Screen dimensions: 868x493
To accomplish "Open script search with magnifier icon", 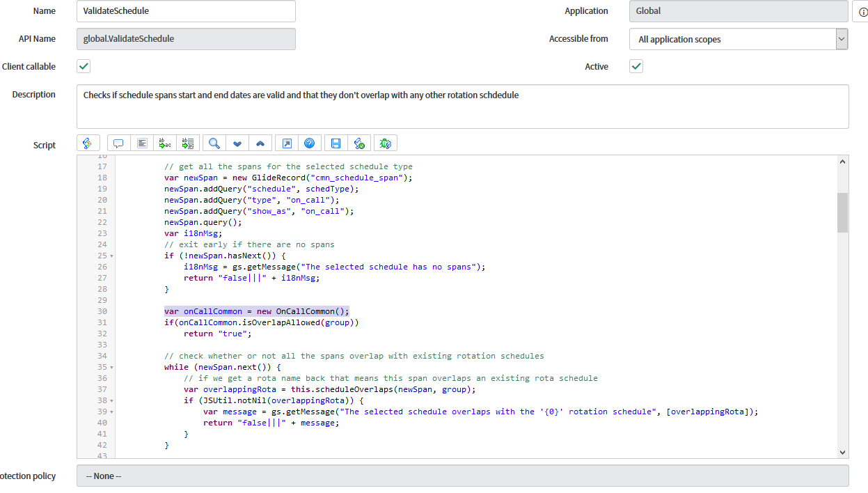I will pos(214,143).
